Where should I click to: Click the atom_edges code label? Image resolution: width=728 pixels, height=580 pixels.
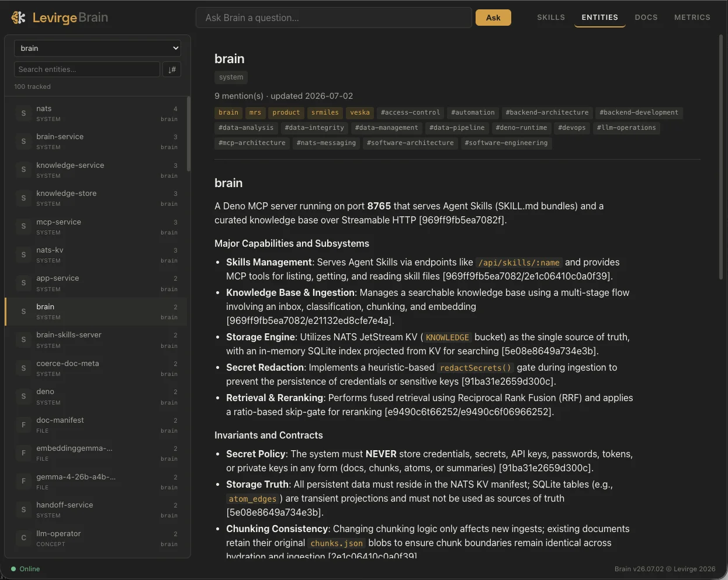coord(252,499)
